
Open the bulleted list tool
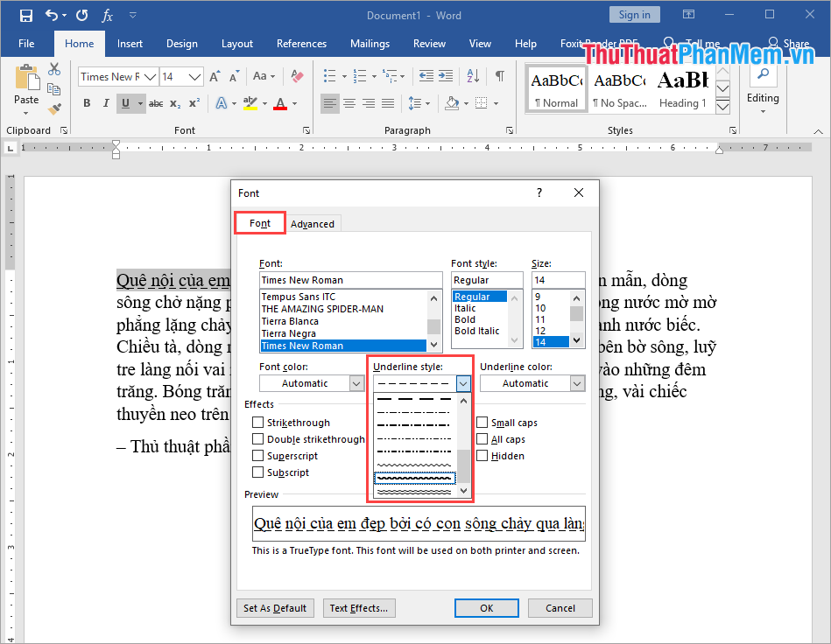[331, 76]
